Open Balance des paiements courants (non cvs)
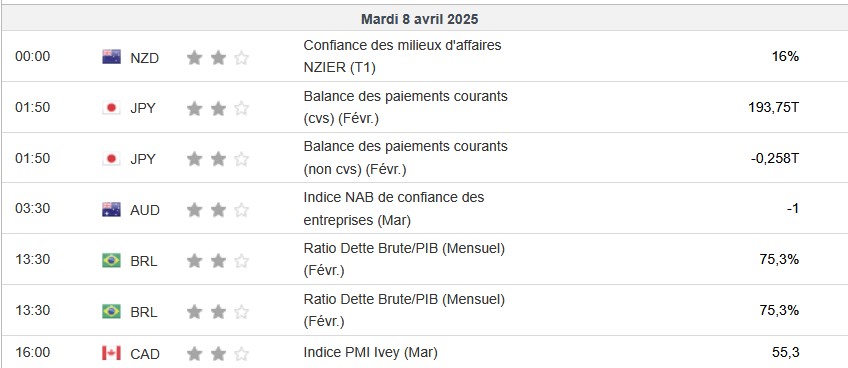This screenshot has width=848, height=368. pyautogui.click(x=406, y=157)
